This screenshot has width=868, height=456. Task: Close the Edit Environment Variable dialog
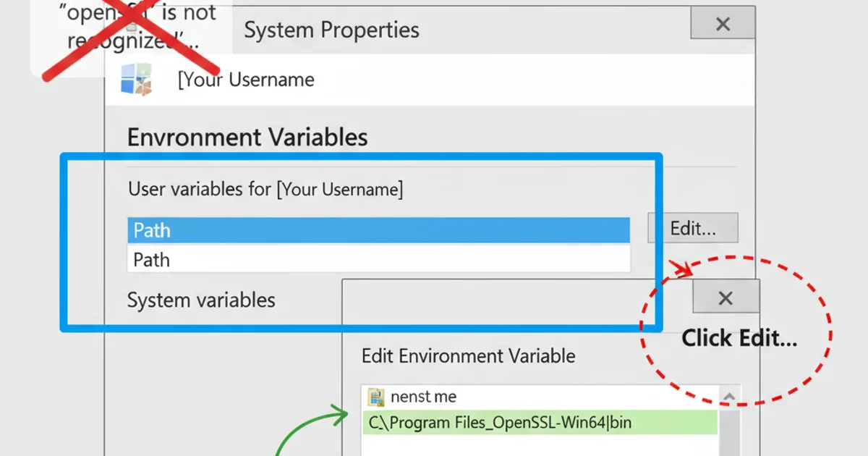pyautogui.click(x=726, y=297)
